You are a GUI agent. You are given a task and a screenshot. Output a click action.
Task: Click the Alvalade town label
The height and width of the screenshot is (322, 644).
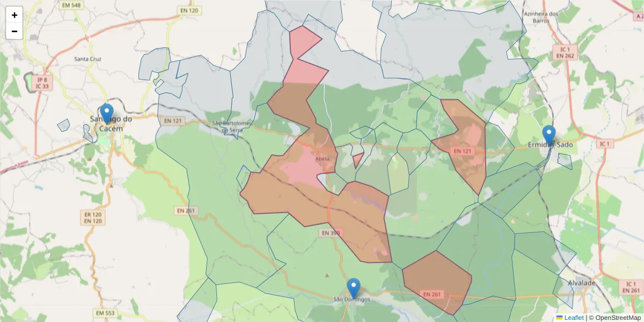[582, 283]
